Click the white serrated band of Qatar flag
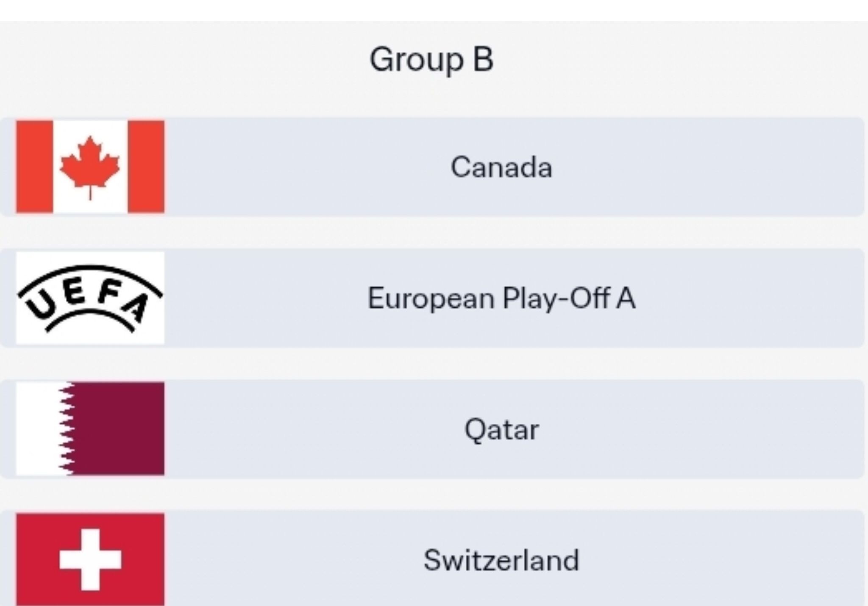The width and height of the screenshot is (868, 606). pyautogui.click(x=38, y=428)
